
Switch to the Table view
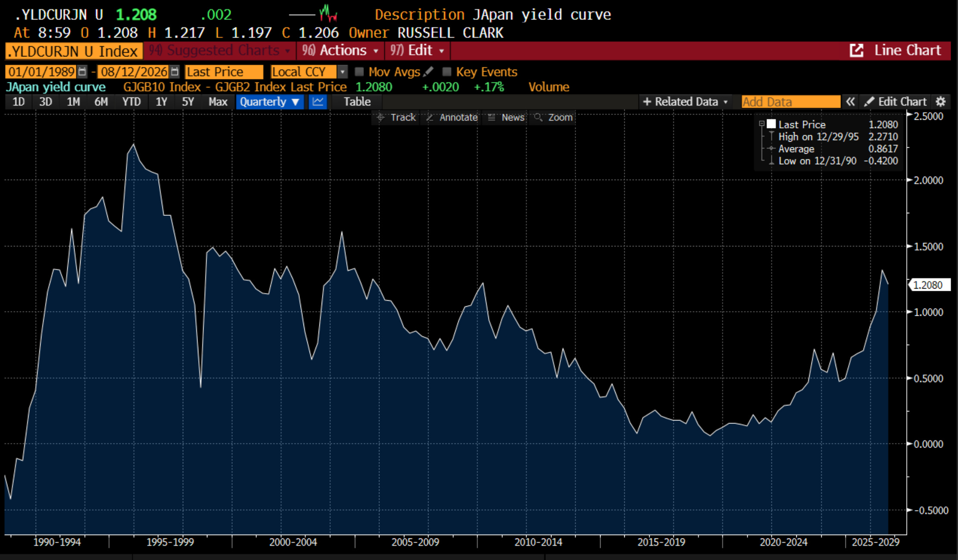[357, 102]
